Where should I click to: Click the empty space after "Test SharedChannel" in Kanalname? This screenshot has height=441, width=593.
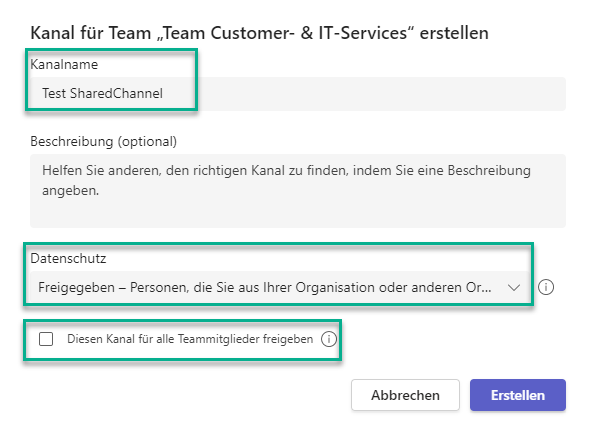click(363, 94)
